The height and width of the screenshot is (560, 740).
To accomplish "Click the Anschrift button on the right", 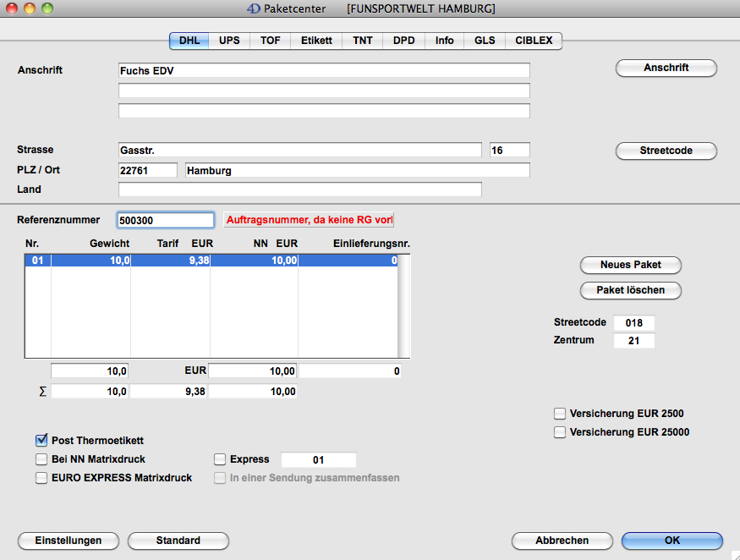I will [666, 68].
